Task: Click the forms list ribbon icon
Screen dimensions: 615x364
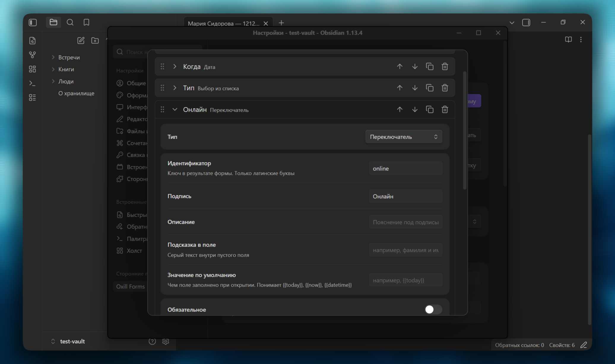Action: coord(32,98)
